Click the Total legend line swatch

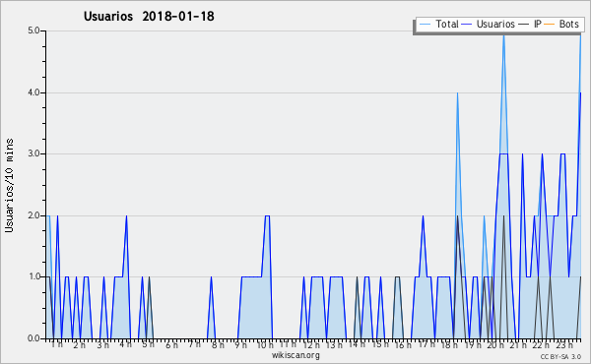pyautogui.click(x=425, y=24)
